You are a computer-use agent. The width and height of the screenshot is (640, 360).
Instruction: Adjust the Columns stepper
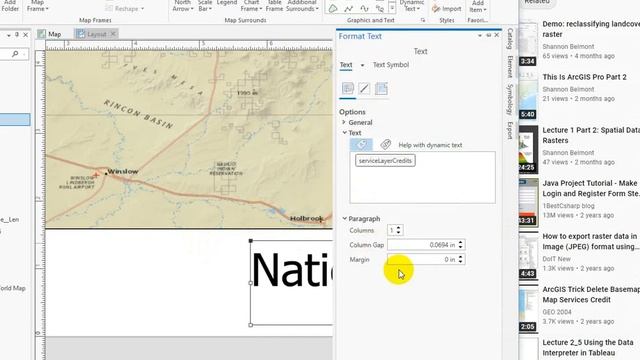399,230
